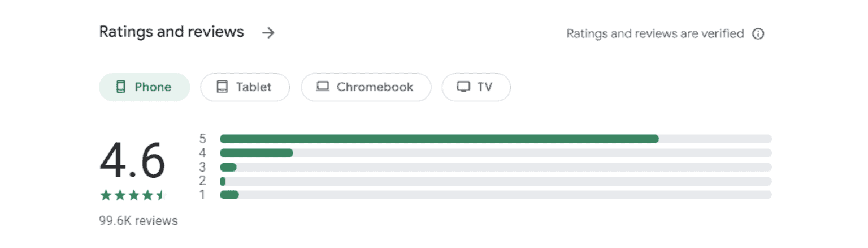Click the info icon beside verified text
The width and height of the screenshot is (868, 248).
coord(758,34)
